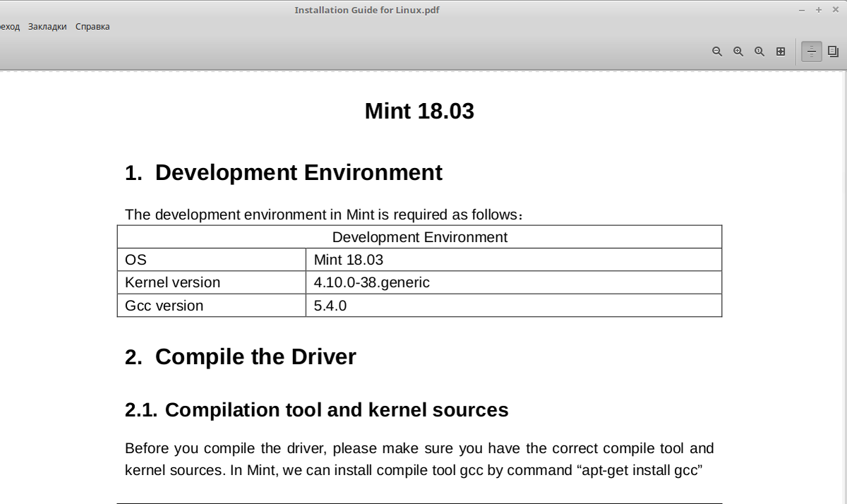Click the zoom in magnifier icon
847x504 pixels.
tap(738, 52)
